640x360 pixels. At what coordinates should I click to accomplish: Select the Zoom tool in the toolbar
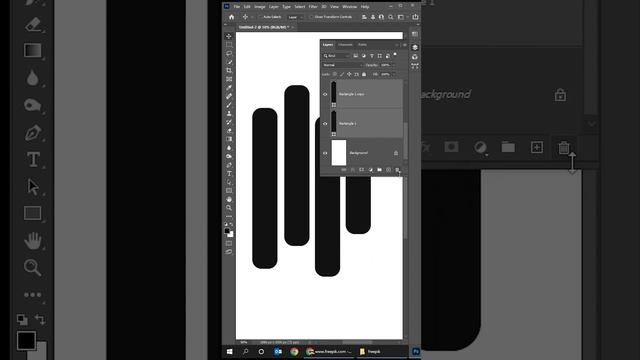coord(229,208)
